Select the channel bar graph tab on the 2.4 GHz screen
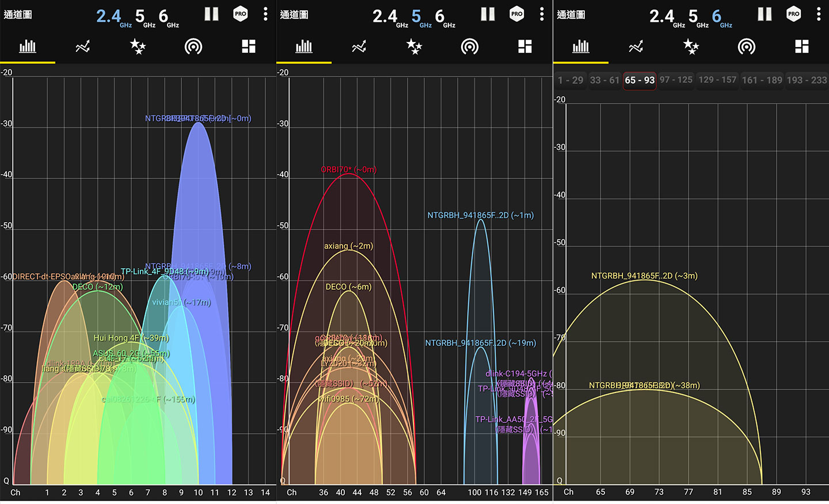The image size is (829, 504). coord(28,47)
